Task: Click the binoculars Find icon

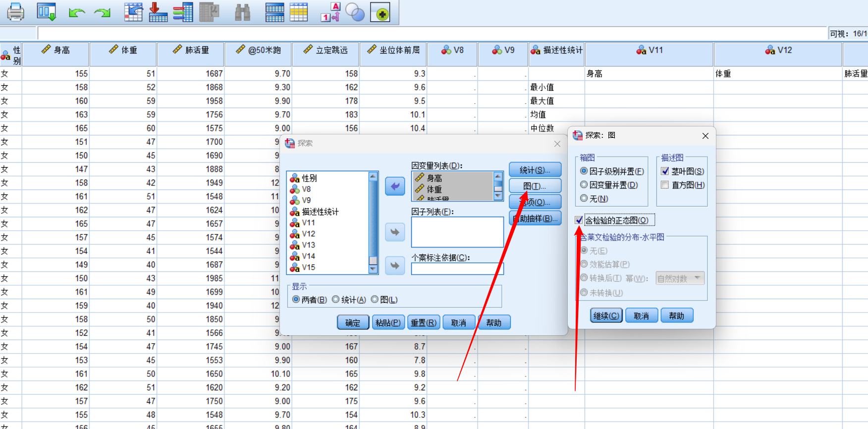Action: [242, 12]
